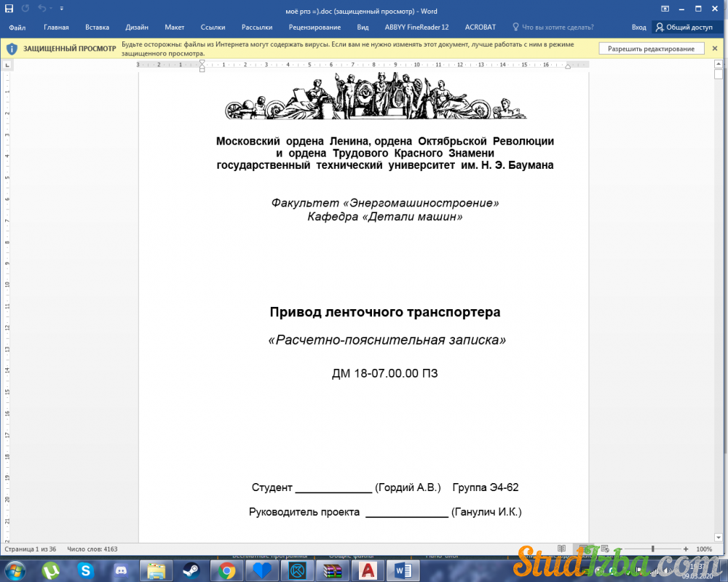Screen dimensions: 728x582
Task: Click the code 'ДМ 18-07.00.00 ПЗ'
Action: [x=385, y=373]
